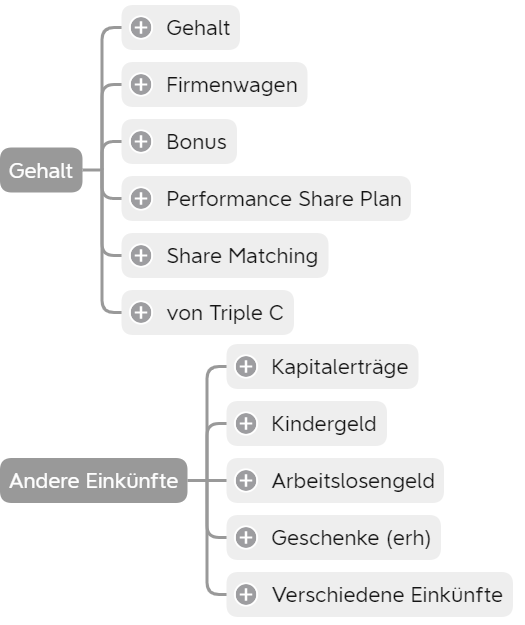Select the Firmenwagen node label
This screenshot has width=525, height=625.
point(232,85)
